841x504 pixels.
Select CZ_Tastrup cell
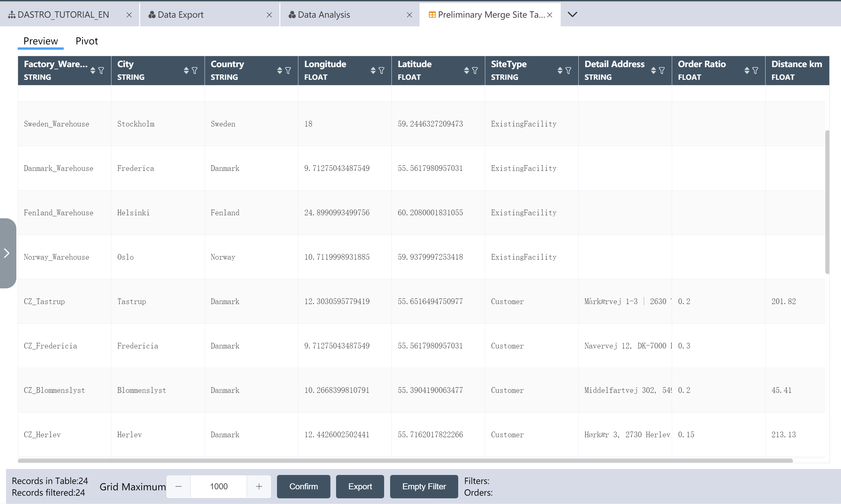tap(64, 302)
